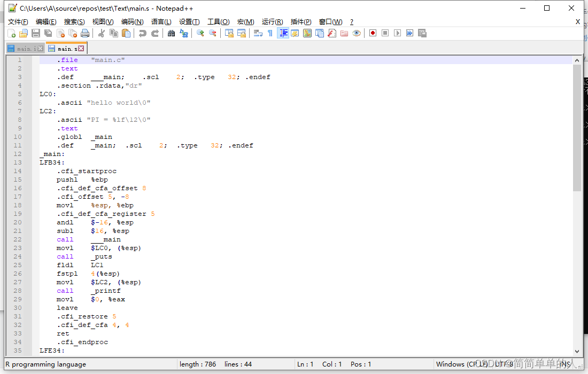
Task: Click the stop macro recording button
Action: [x=385, y=33]
